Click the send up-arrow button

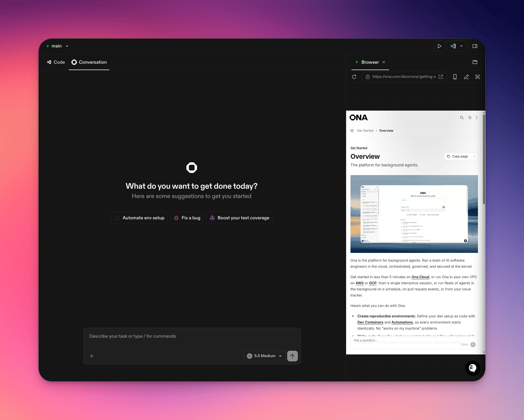292,356
